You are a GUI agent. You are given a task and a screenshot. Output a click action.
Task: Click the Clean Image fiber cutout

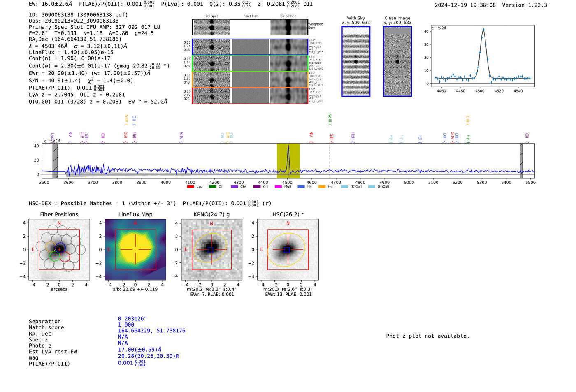tap(397, 62)
